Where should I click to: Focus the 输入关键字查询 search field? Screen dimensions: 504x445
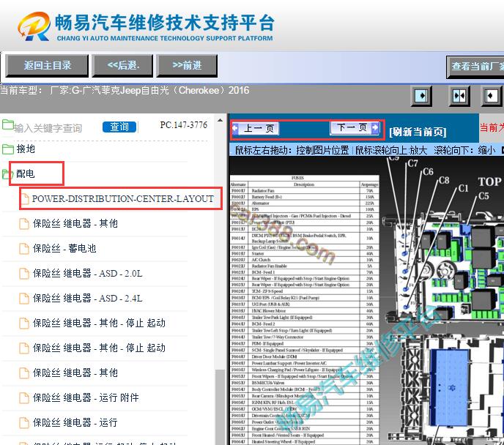point(48,128)
